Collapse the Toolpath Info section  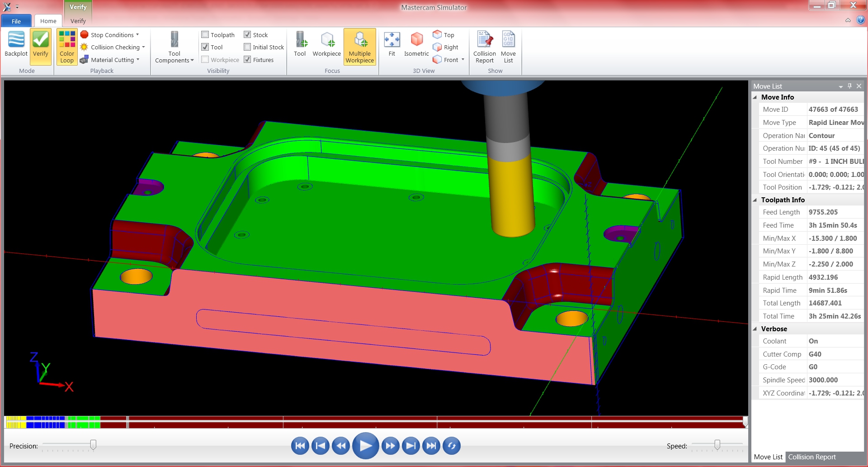point(755,200)
